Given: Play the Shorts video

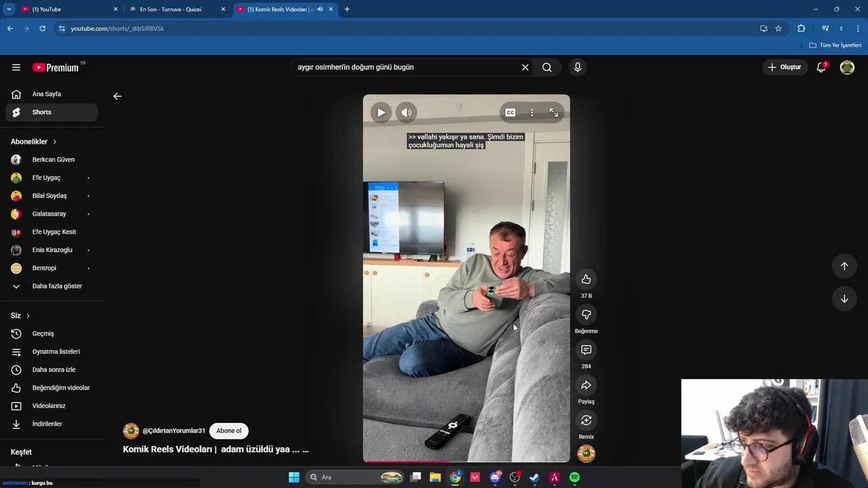Looking at the screenshot, I should pos(381,113).
